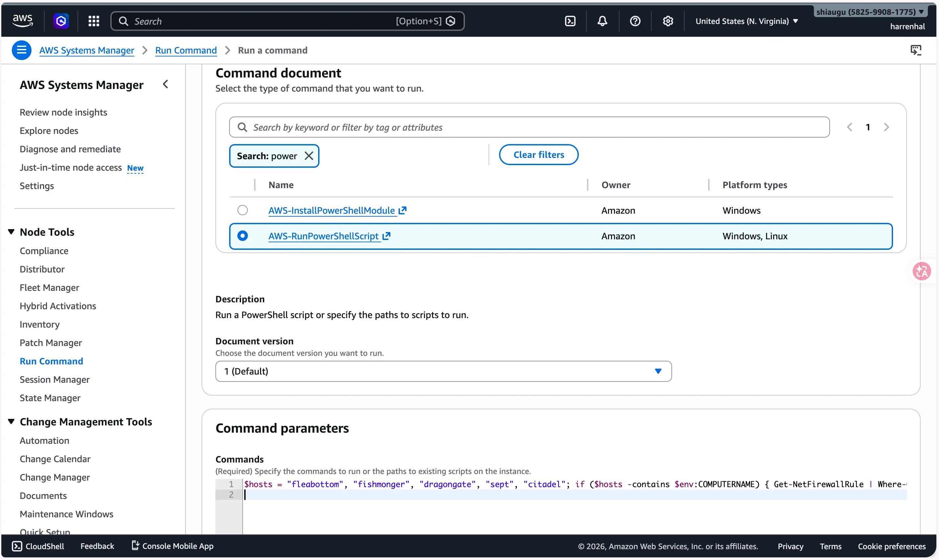This screenshot has width=939, height=560.
Task: Open the services grid menu
Action: pos(94,21)
